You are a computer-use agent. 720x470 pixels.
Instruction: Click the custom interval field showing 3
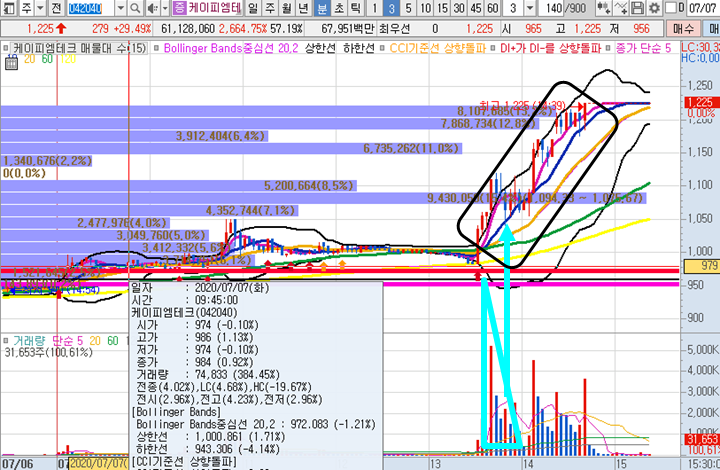point(513,8)
